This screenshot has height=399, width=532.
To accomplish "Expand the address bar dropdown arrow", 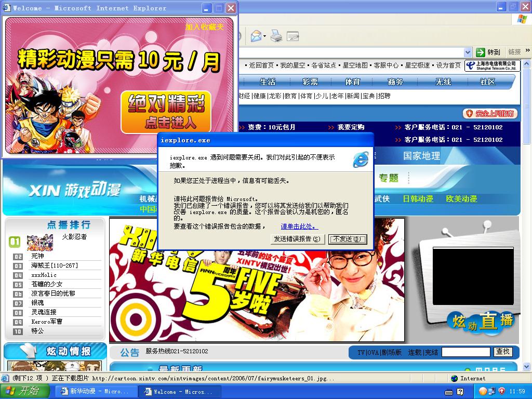I will click(x=468, y=52).
